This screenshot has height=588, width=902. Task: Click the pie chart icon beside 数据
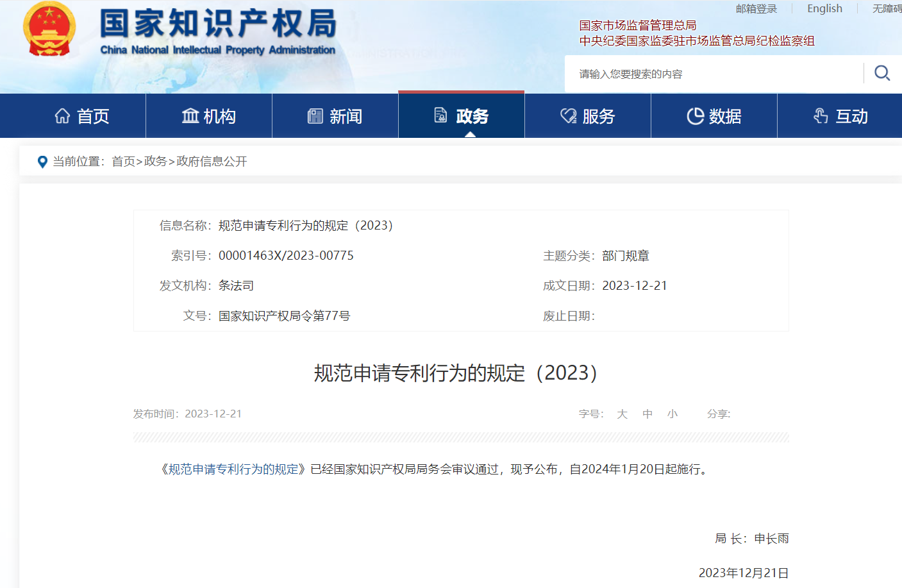[x=695, y=116]
